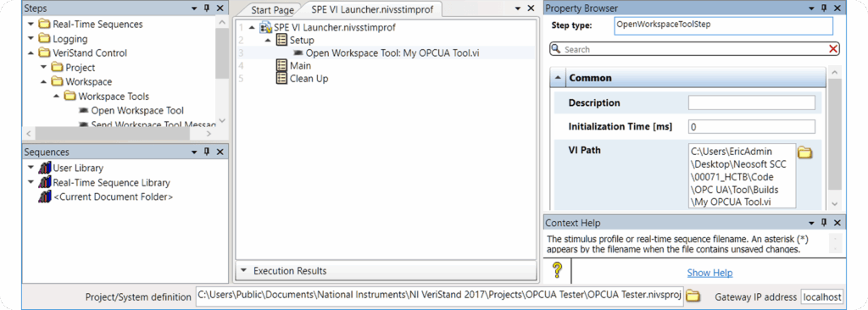Expand the Project node under VeriStand Control

pyautogui.click(x=44, y=68)
